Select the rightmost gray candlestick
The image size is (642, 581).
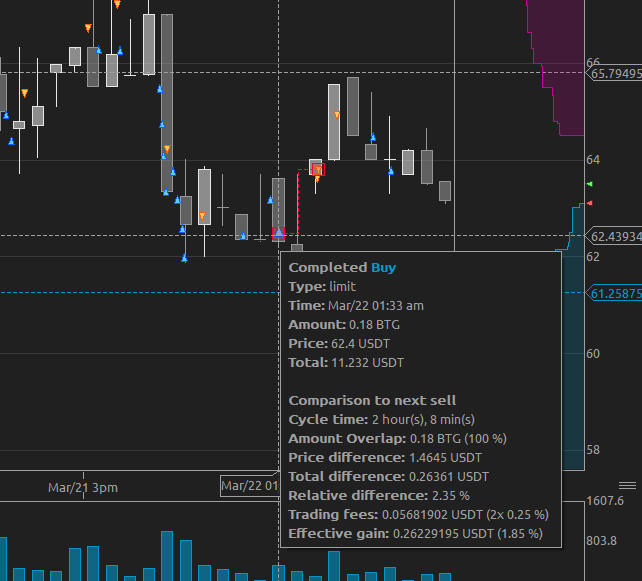(445, 191)
